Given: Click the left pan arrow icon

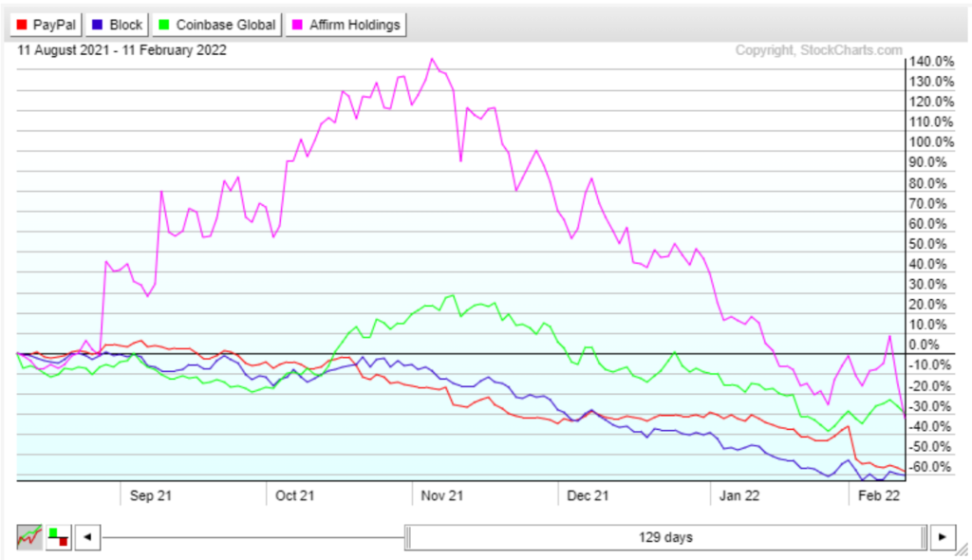Looking at the screenshot, I should pos(87,536).
